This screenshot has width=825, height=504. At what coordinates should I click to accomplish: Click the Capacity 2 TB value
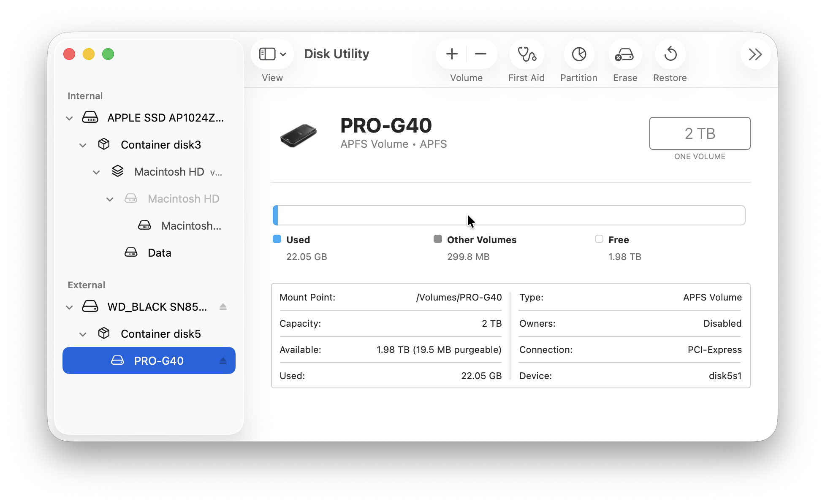492,324
